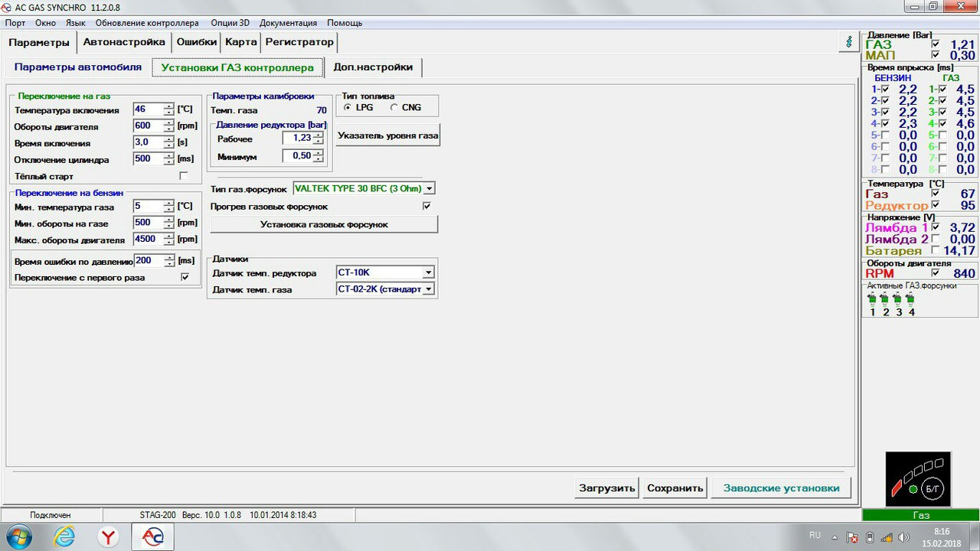The image size is (980, 551).
Task: Click the Заводские установки button
Action: (781, 488)
